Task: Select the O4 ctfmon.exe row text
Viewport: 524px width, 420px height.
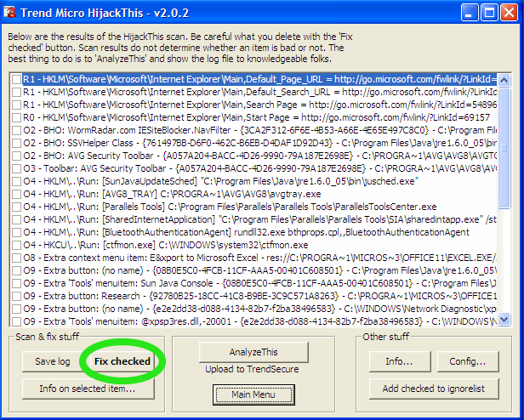Action: [x=166, y=245]
